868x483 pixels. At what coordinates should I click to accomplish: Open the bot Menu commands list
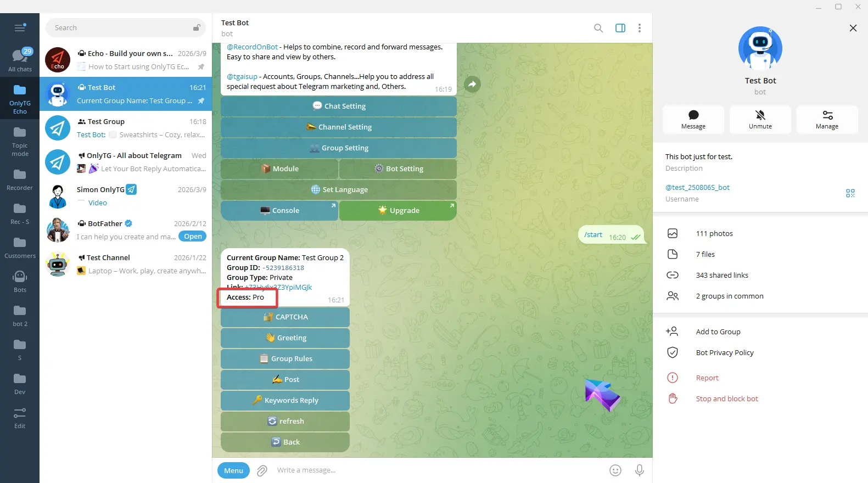pyautogui.click(x=233, y=470)
